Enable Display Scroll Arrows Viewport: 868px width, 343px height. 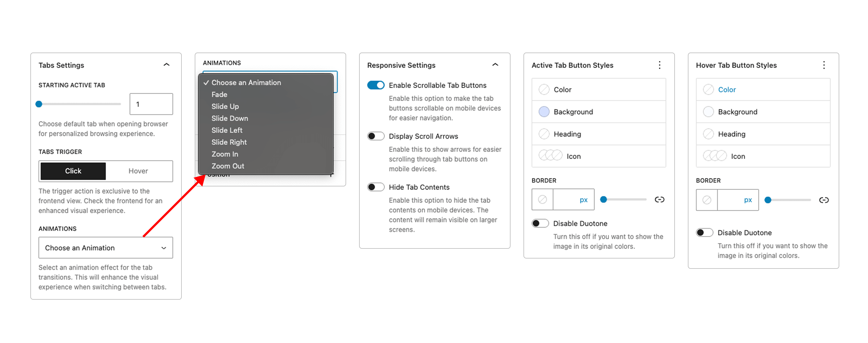point(375,136)
